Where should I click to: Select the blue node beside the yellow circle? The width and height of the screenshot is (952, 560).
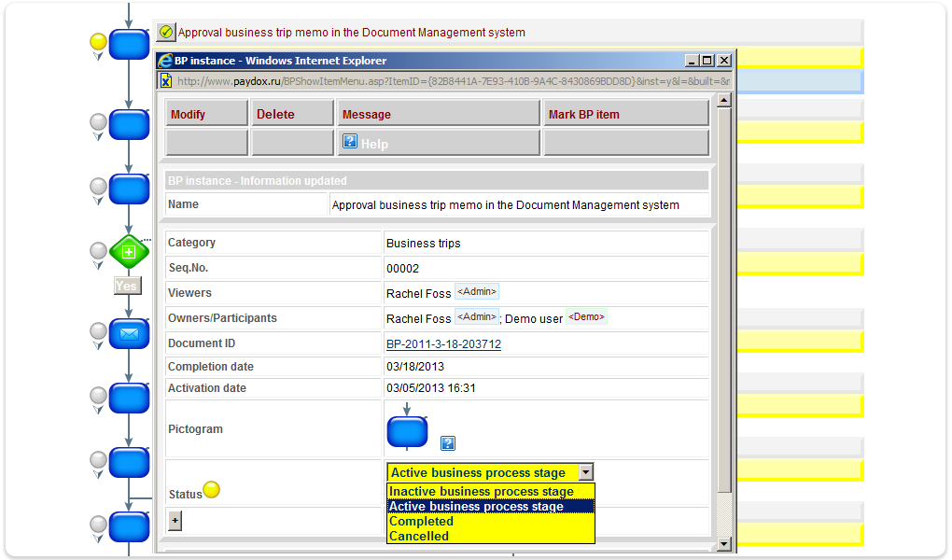coord(129,45)
